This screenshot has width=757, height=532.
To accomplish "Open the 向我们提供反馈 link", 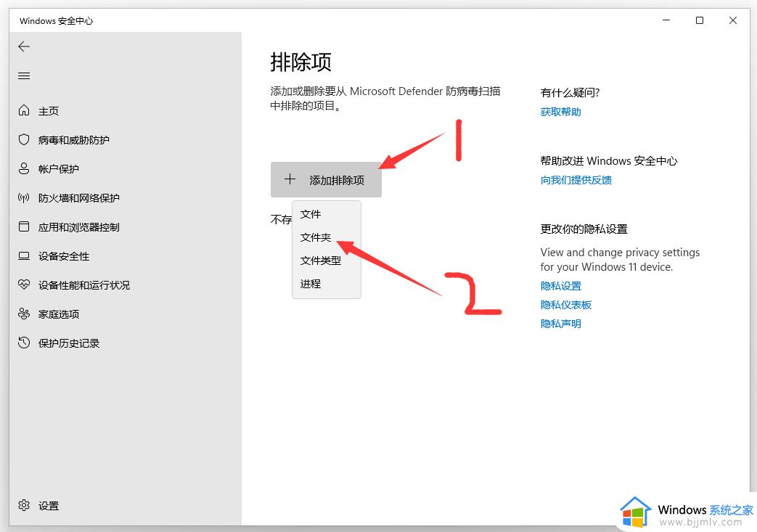I will pyautogui.click(x=576, y=179).
